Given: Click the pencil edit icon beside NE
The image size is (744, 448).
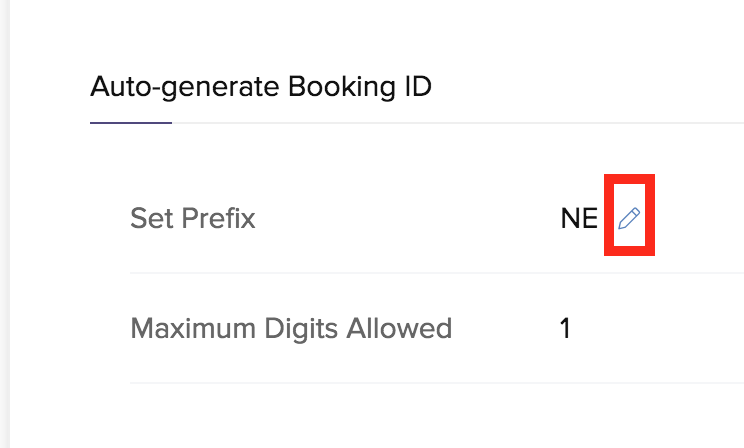Looking at the screenshot, I should click(629, 218).
